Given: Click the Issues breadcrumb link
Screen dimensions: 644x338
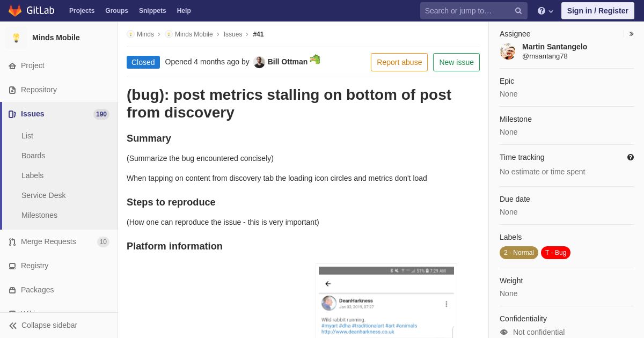Looking at the screenshot, I should [x=233, y=34].
